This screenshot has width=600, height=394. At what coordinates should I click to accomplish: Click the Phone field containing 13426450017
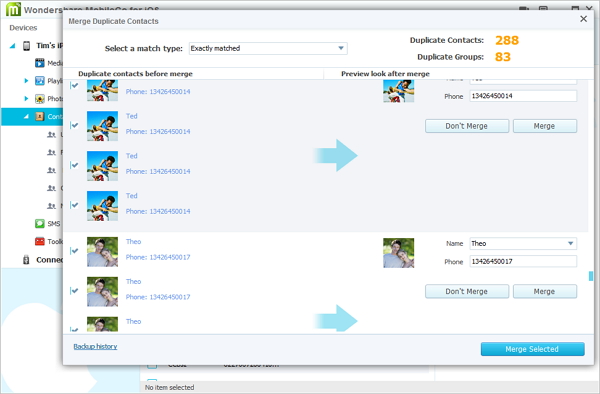click(x=523, y=261)
